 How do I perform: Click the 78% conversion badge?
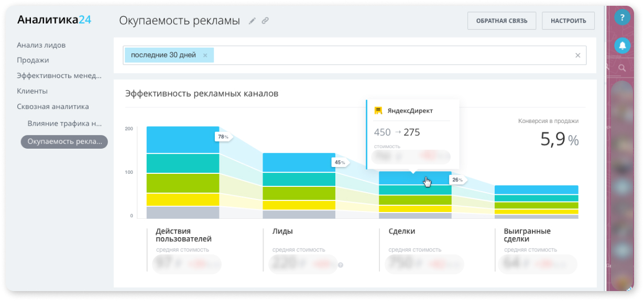click(x=223, y=137)
